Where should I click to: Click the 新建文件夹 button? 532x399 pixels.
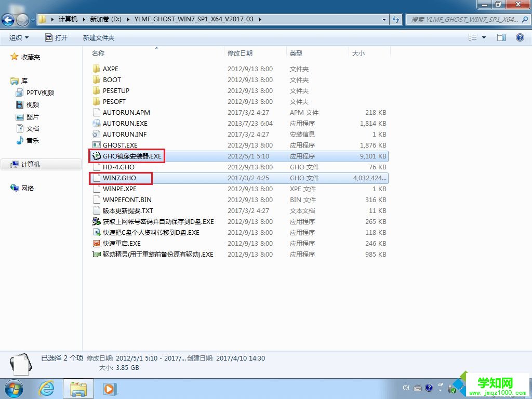98,37
